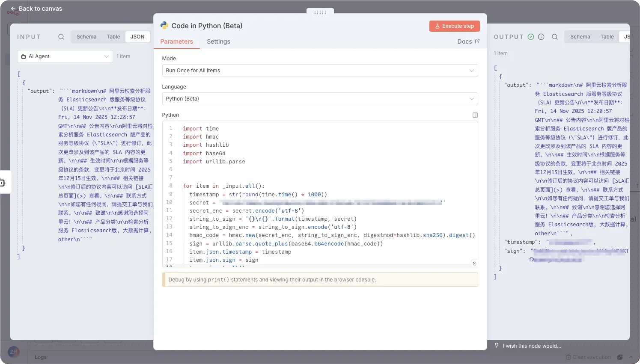Select the Parameters tab

(x=176, y=41)
